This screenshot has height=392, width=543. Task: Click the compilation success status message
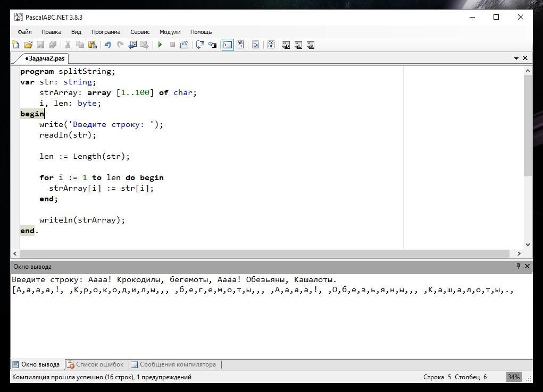[102, 377]
